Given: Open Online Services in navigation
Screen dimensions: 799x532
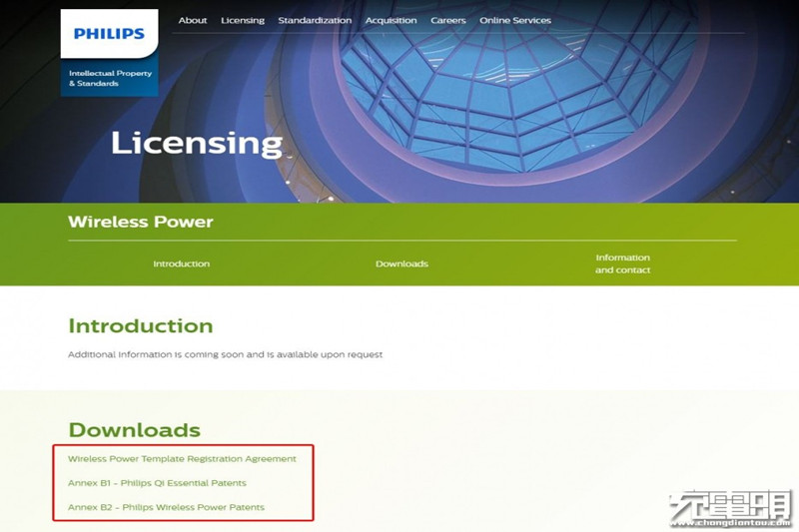Looking at the screenshot, I should click(x=515, y=20).
